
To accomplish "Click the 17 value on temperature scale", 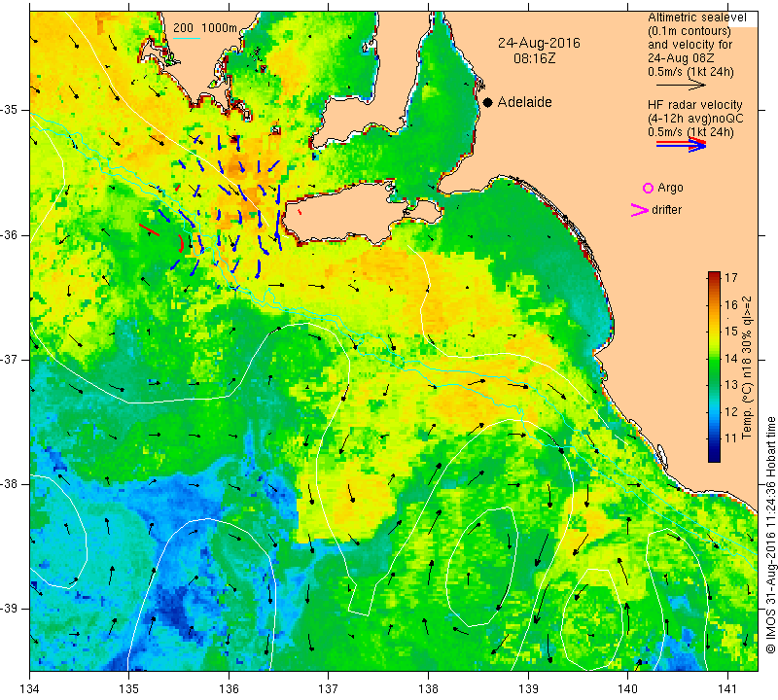I will (731, 277).
